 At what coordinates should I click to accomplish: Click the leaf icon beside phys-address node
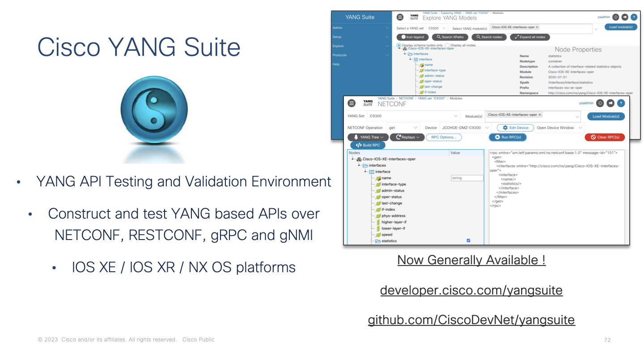[x=378, y=216]
